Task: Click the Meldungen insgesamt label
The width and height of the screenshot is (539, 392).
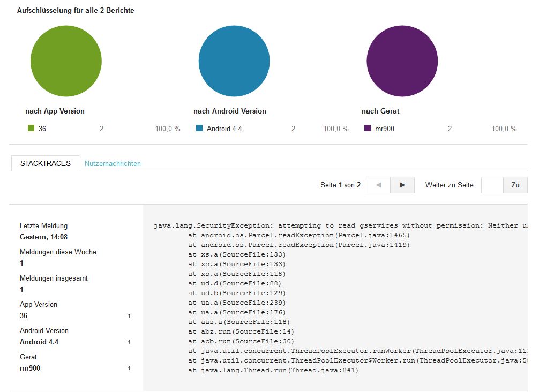Action: [x=54, y=278]
